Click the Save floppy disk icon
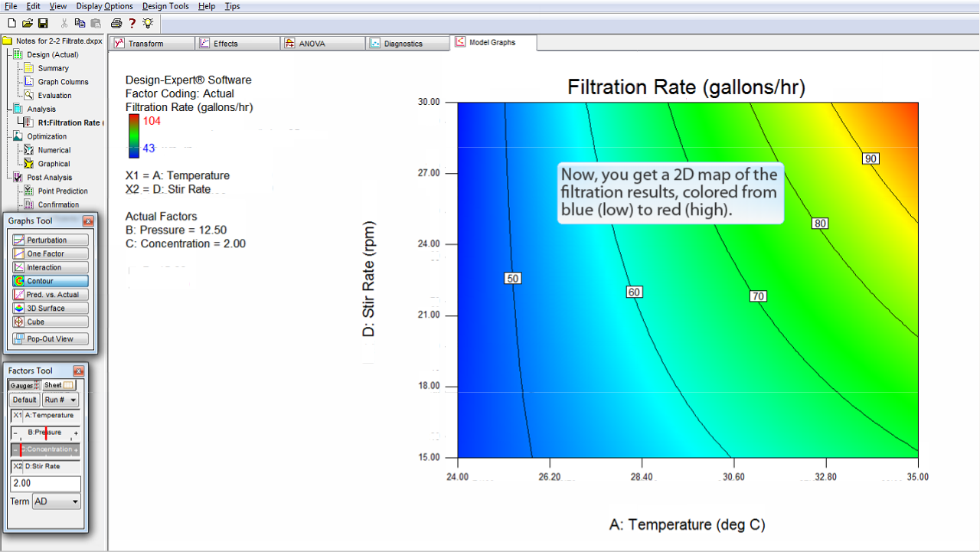This screenshot has width=980, height=552. (43, 24)
